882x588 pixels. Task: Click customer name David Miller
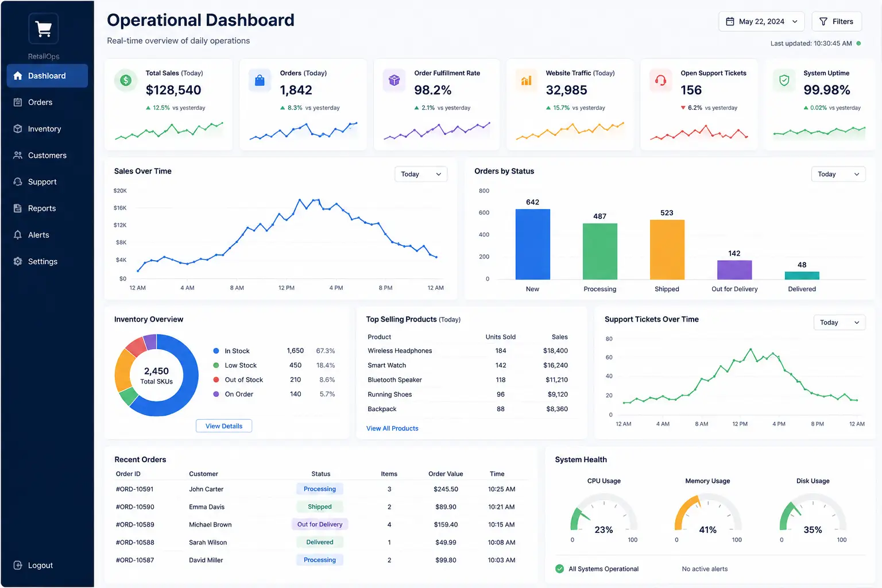[x=206, y=560]
